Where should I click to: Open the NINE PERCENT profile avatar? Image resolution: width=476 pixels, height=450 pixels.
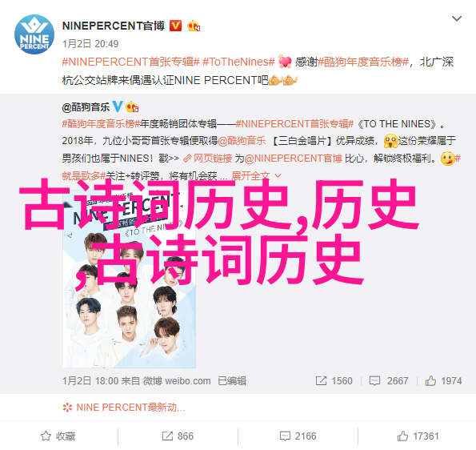(34, 34)
